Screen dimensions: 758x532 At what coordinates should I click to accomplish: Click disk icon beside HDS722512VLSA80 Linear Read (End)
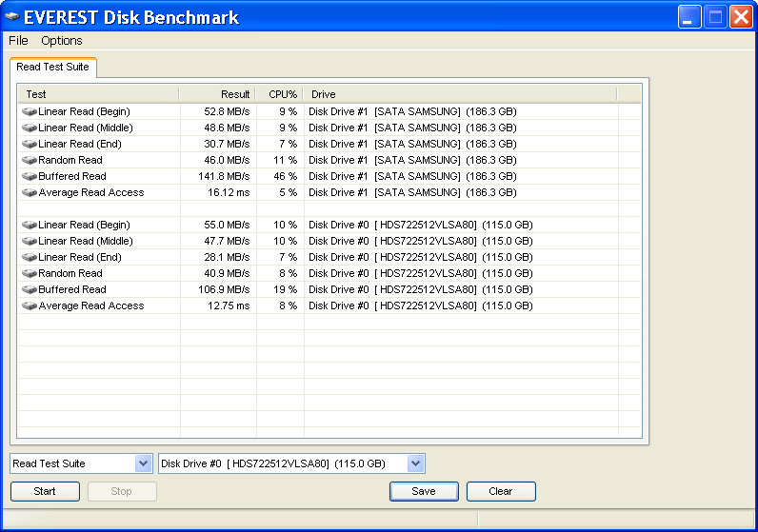(x=30, y=258)
